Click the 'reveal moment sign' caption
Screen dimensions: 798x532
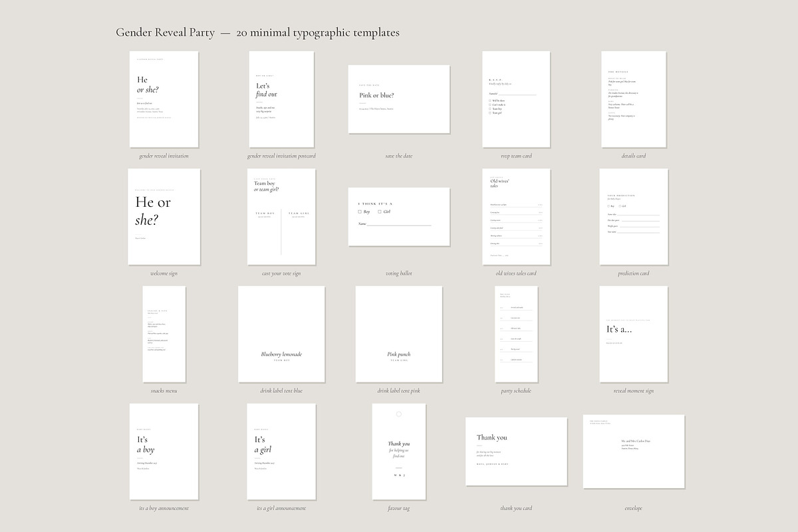click(x=634, y=391)
